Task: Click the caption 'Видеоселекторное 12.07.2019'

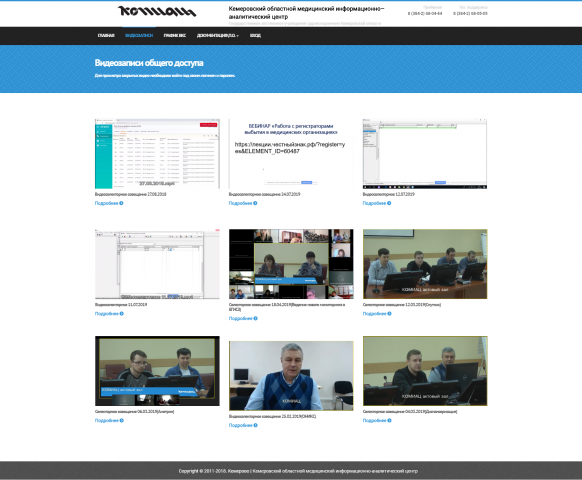Action: pyautogui.click(x=389, y=194)
